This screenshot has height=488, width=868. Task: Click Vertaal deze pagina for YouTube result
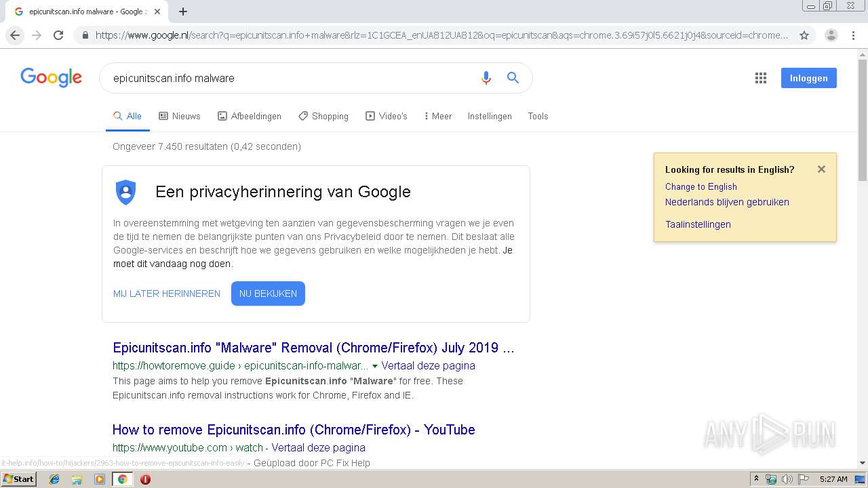click(x=319, y=447)
